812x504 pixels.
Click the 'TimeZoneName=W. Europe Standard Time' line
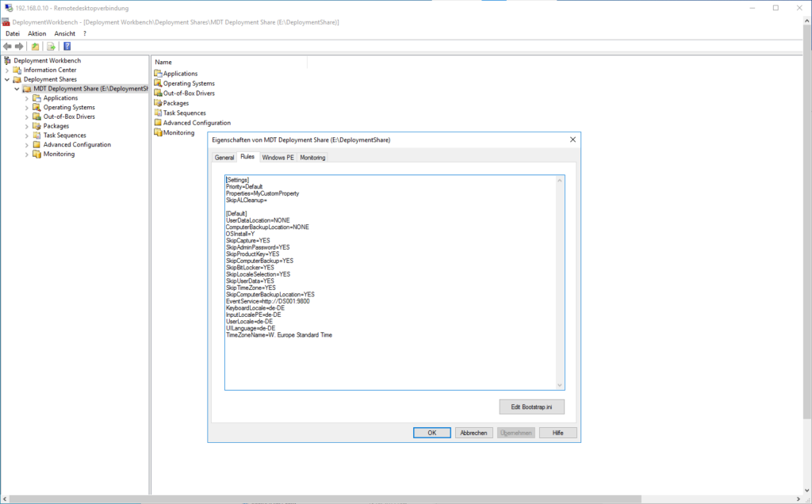pyautogui.click(x=279, y=334)
